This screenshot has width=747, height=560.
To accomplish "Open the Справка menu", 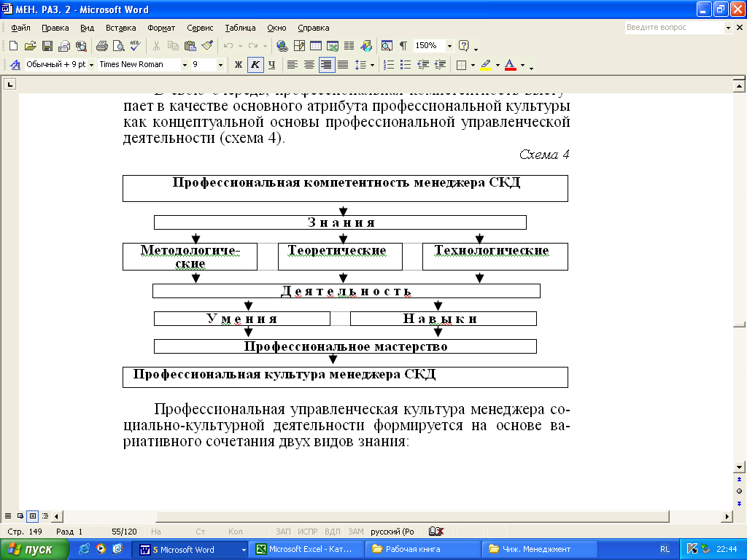I will (314, 28).
